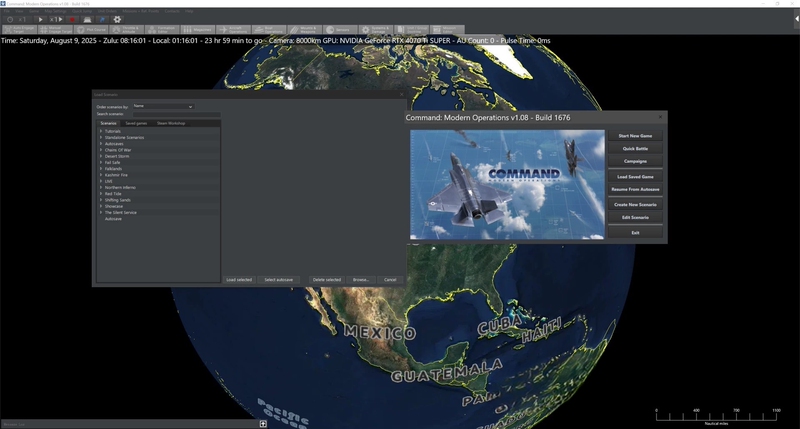Click the blue arrow toolbar icon
Image resolution: width=800 pixels, height=429 pixels.
[102, 19]
